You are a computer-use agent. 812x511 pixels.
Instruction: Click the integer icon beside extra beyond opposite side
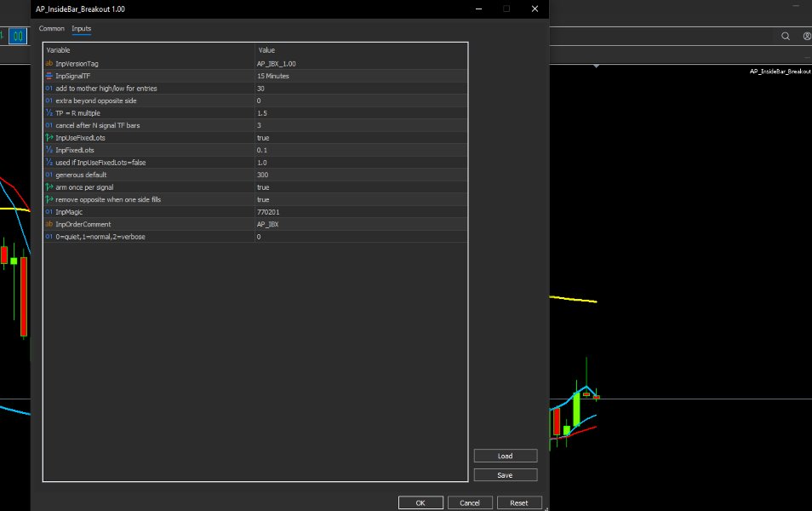[x=49, y=100]
